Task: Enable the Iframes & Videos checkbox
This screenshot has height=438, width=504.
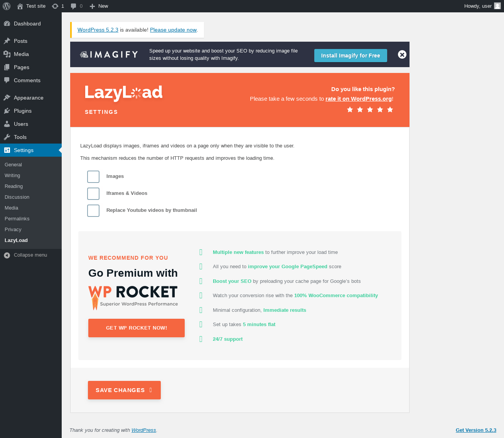Action: 93,194
